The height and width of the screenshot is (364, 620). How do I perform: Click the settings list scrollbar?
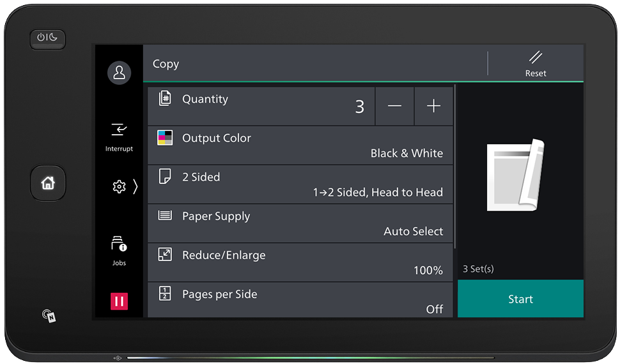pos(454,167)
